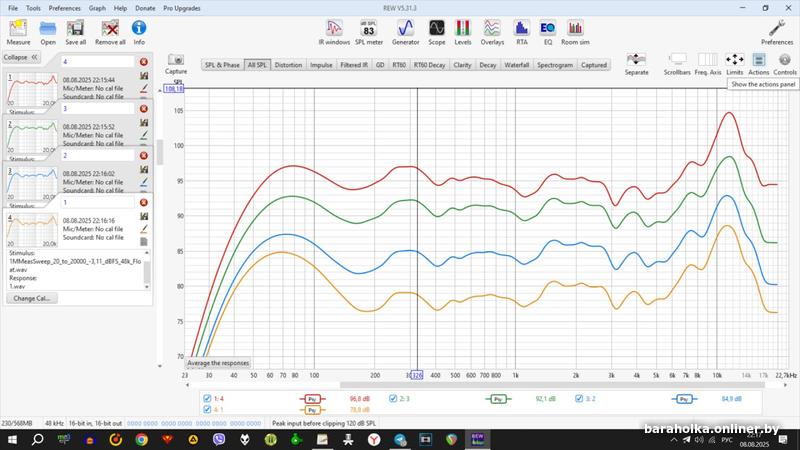Uncheck the red trace '1: 4' checkbox

click(207, 398)
